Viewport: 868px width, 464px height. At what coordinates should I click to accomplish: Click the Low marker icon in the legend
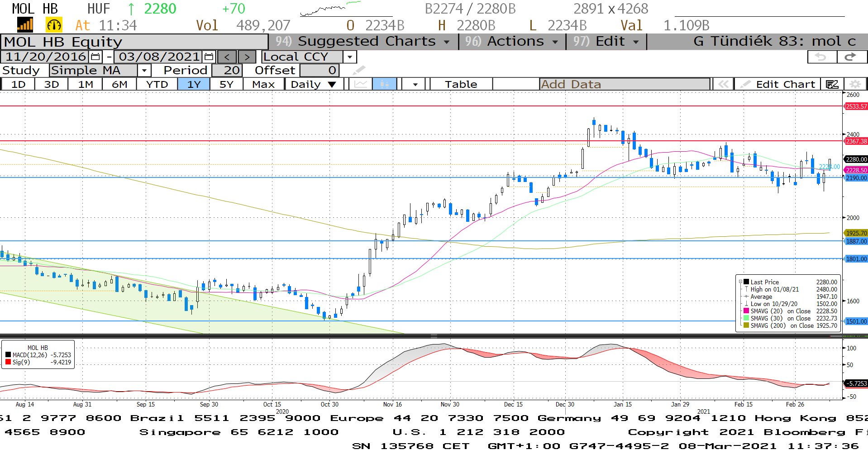pos(746,304)
